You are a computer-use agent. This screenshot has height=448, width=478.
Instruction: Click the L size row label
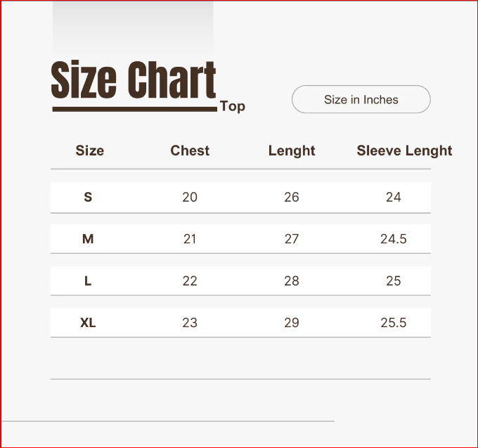(x=88, y=281)
